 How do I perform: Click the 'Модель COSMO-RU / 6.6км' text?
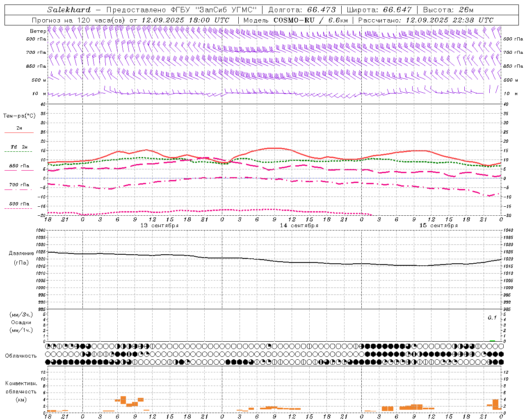pos(295,20)
